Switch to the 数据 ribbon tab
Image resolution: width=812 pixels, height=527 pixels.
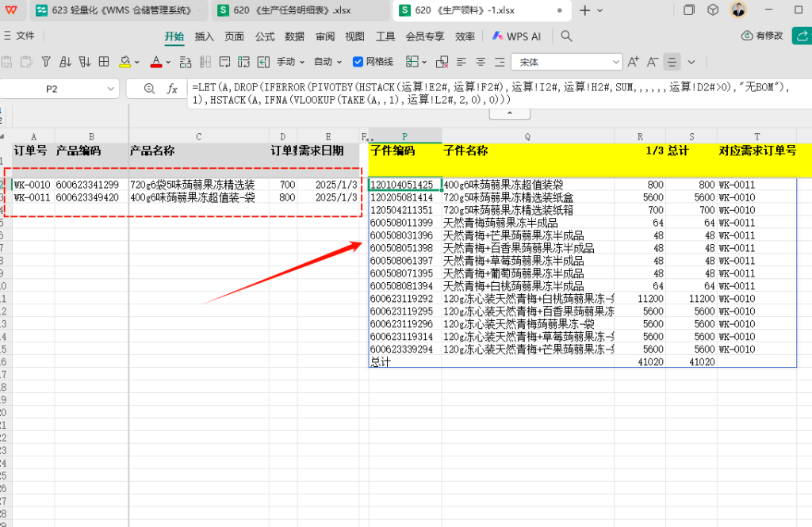(295, 36)
